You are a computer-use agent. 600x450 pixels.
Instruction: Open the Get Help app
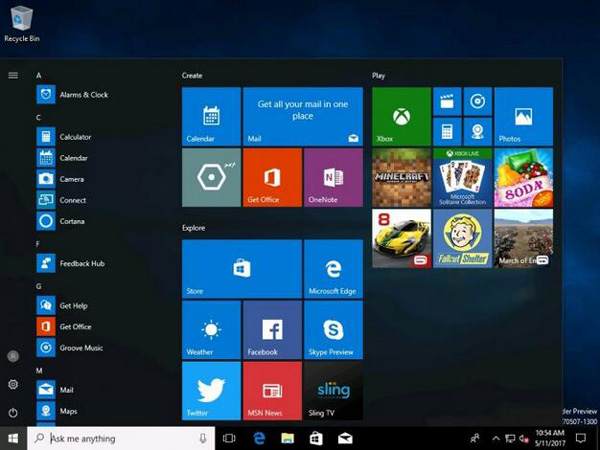[62, 305]
